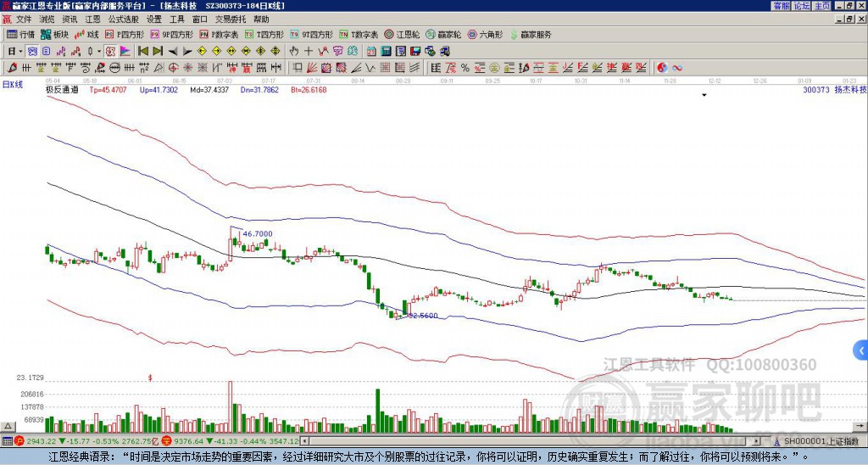
Task: Click the volume panel up-triangle button
Action: point(7,426)
